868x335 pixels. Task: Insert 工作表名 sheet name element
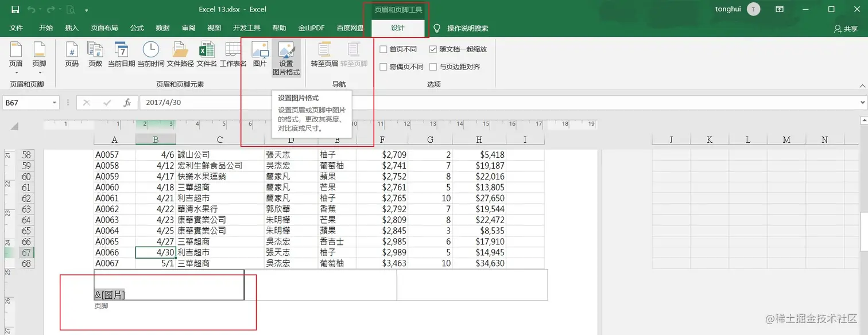click(x=233, y=55)
